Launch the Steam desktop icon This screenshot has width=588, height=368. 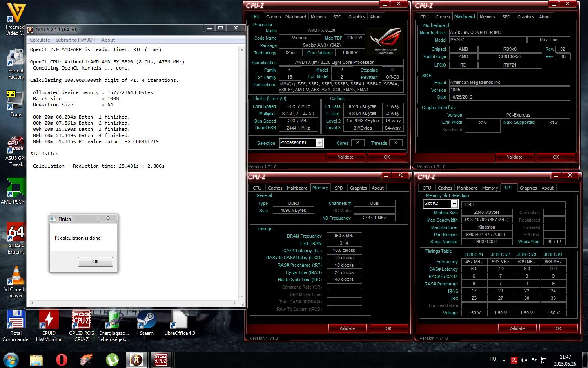pos(147,324)
